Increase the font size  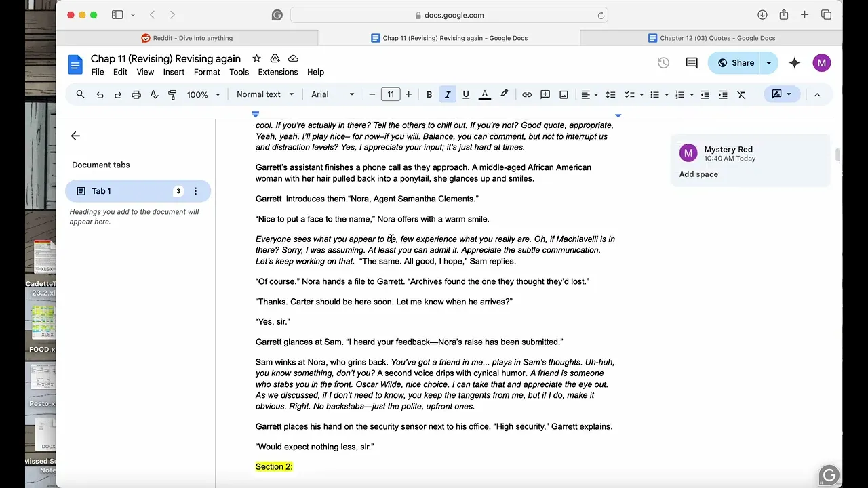tap(408, 95)
